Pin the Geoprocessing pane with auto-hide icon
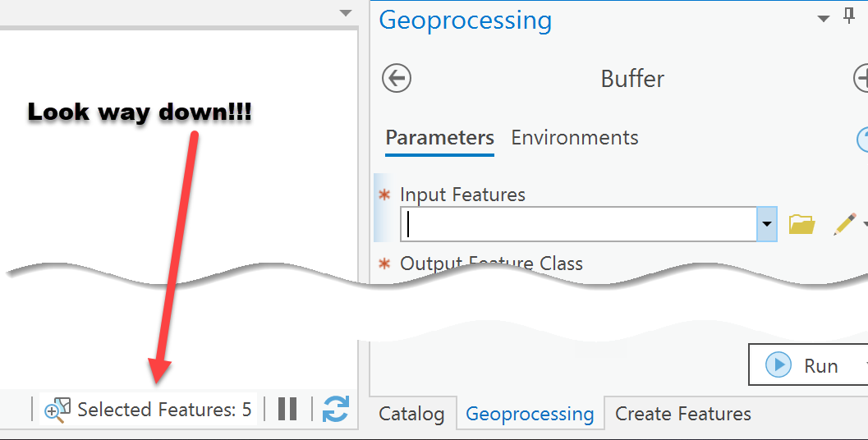The height and width of the screenshot is (440, 868). pyautogui.click(x=849, y=18)
